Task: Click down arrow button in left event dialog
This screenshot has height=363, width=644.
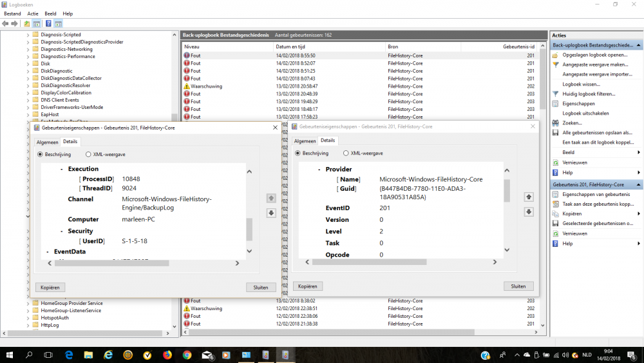Action: 271,213
